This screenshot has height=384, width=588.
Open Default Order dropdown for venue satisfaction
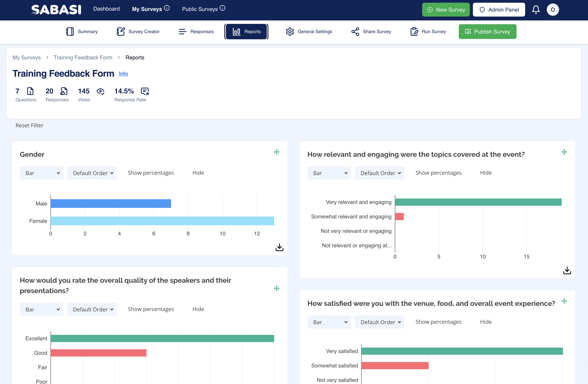(x=379, y=322)
